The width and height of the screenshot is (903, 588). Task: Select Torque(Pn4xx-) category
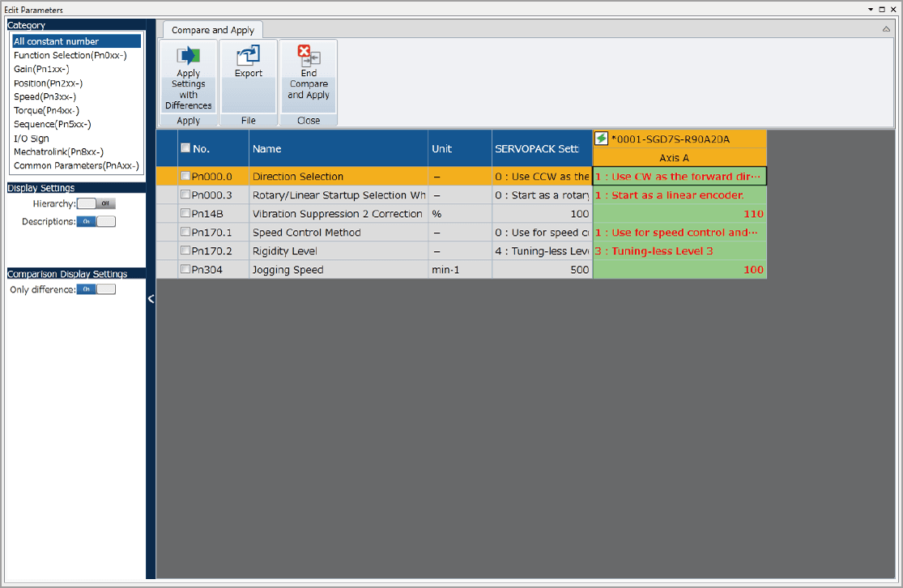point(46,110)
